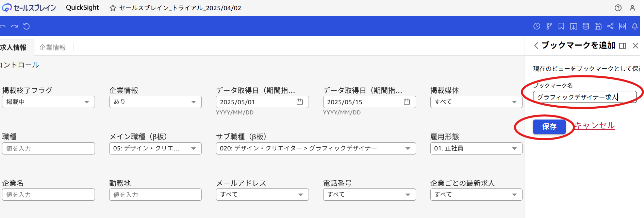
Task: Click the redo arrow icon
Action: pyautogui.click(x=14, y=26)
